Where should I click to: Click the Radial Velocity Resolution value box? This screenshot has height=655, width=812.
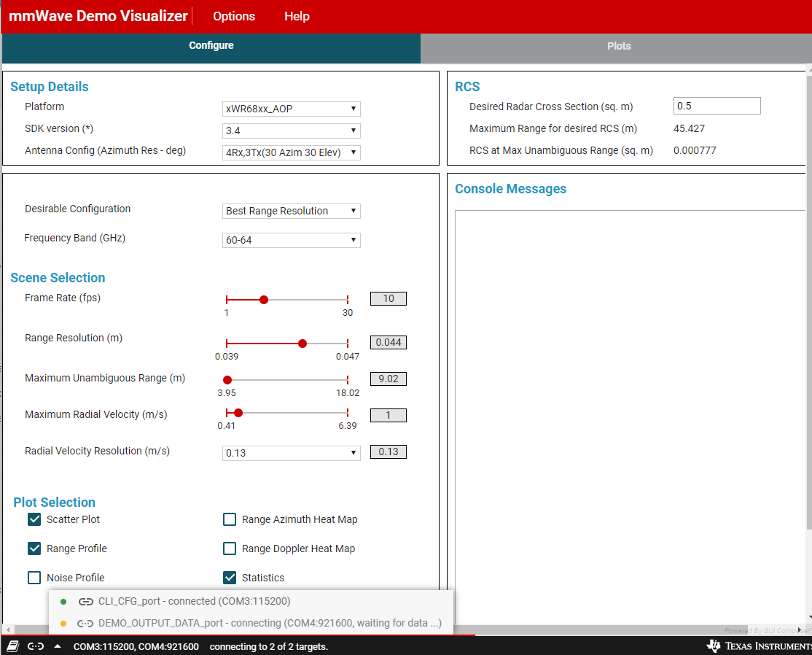pos(389,452)
